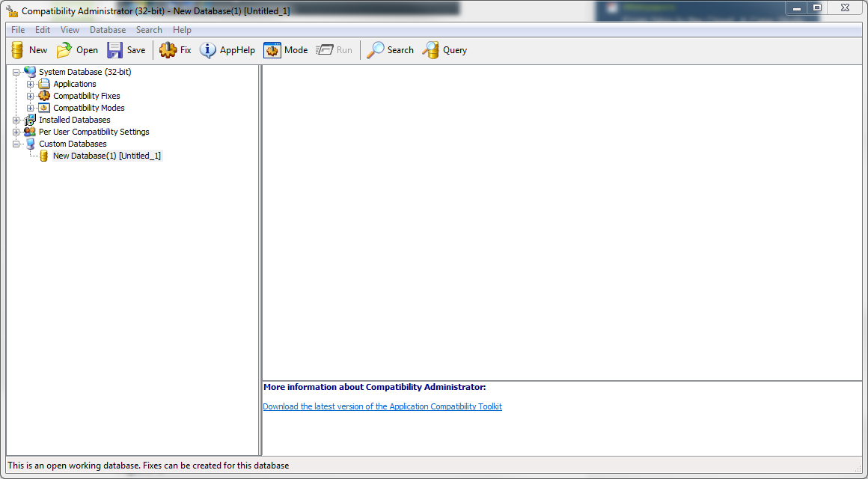Expand the Installed Databases tree node
Screen dimensions: 868x479
click(16, 120)
